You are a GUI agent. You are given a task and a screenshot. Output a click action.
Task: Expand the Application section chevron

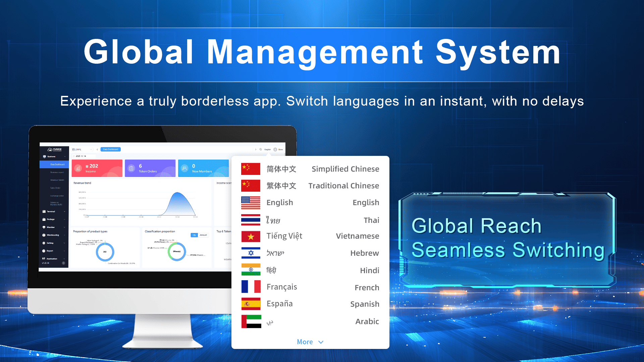64,259
